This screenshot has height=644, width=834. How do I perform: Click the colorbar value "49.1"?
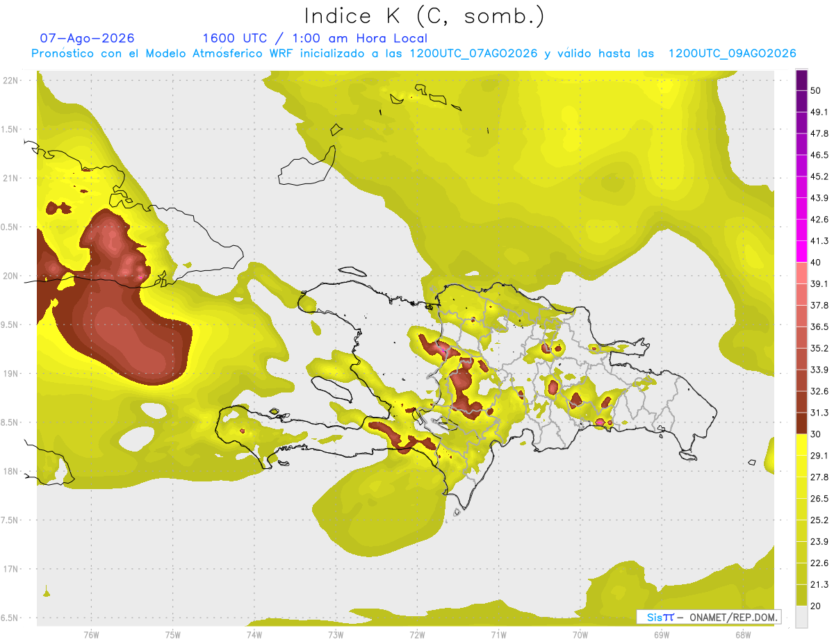click(x=819, y=112)
